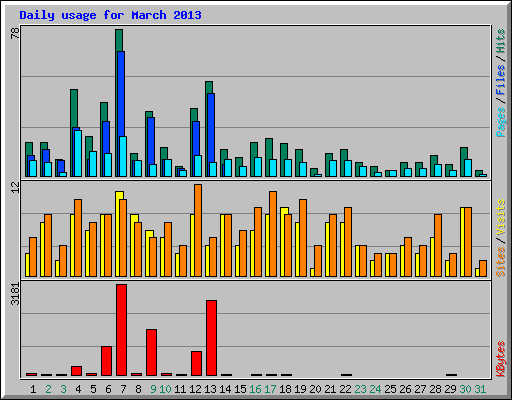This screenshot has width=512, height=400.
Task: Select the blue Files bar for day 13
Action: [211, 135]
